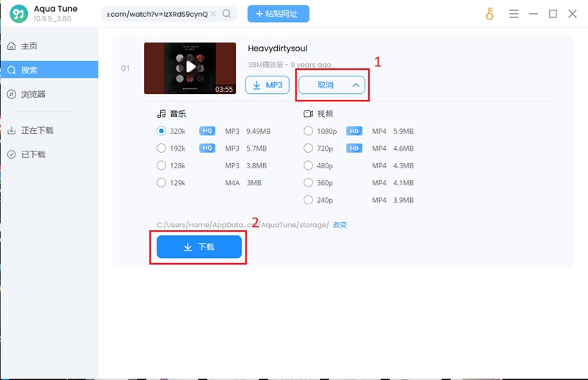Click the HQ badge next to 192k
The image size is (588, 380).
point(207,148)
